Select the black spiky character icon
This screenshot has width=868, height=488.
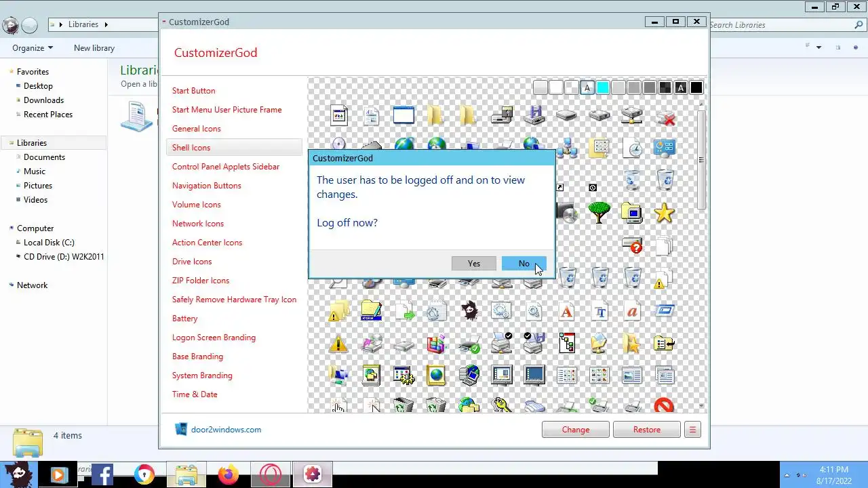point(469,310)
